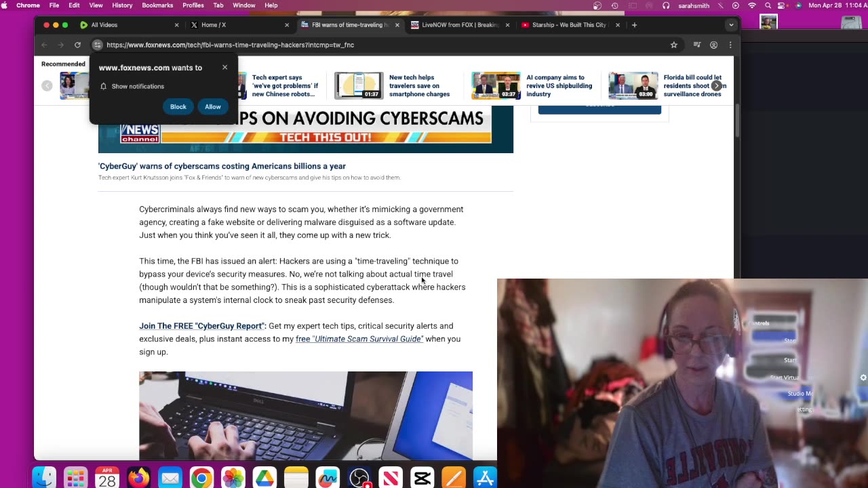Bookmark this page with the star icon
The width and height of the screenshot is (868, 488).
coord(673,45)
